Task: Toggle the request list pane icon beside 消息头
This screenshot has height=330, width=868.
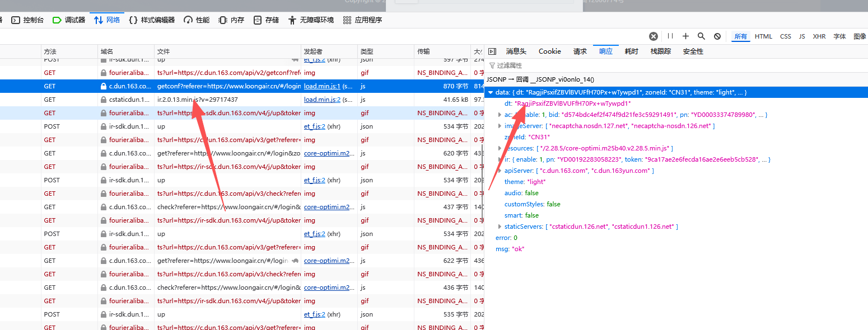Action: 492,51
